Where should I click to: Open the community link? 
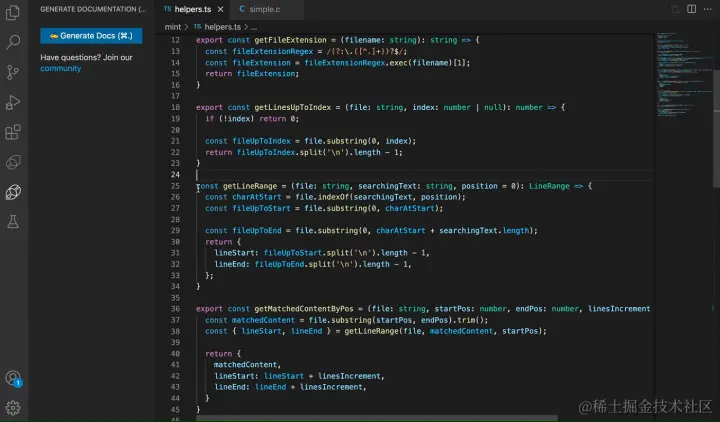click(x=61, y=68)
